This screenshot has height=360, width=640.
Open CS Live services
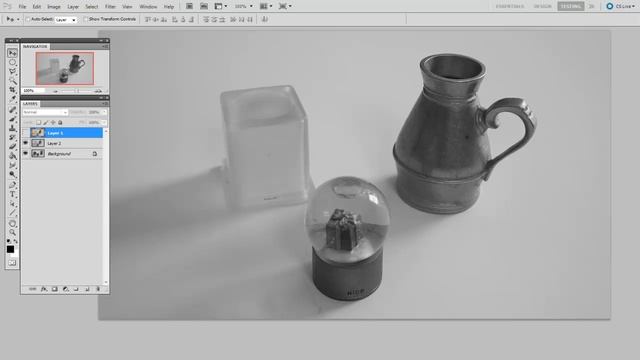pos(621,6)
